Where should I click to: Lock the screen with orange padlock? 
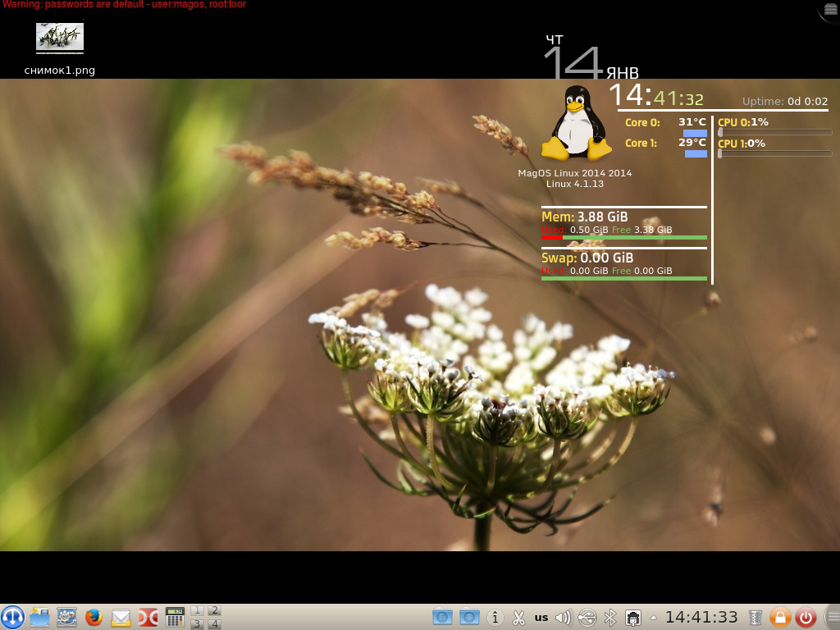pos(781,617)
